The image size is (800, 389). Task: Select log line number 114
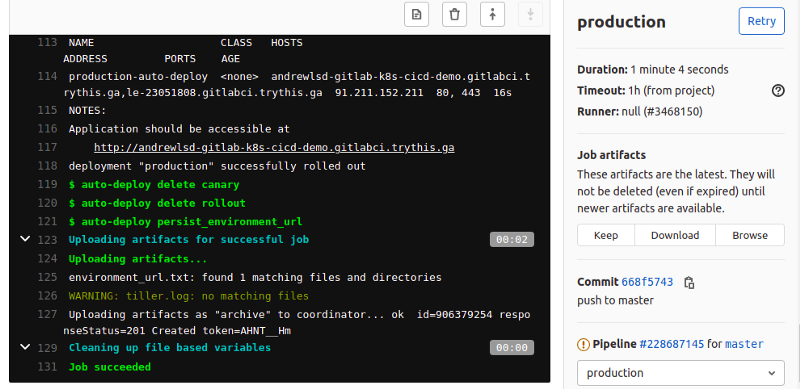[x=47, y=77]
